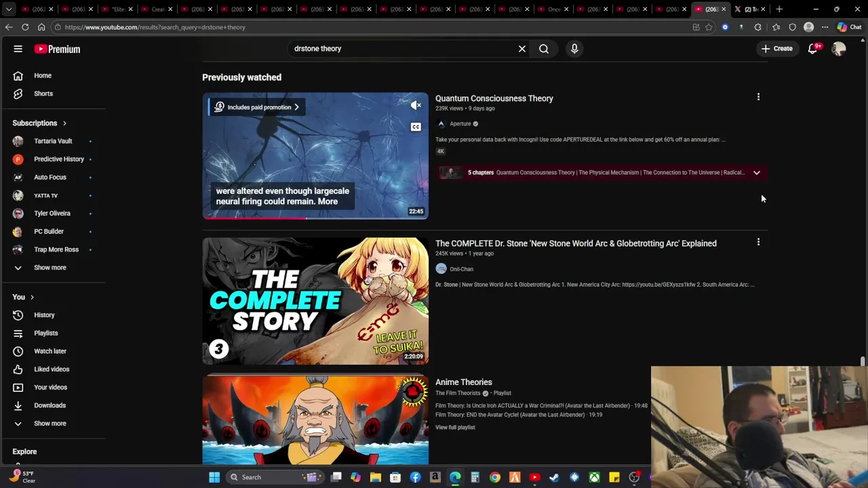Screen dimensions: 868x488
Task: Open Xbox app from taskbar
Action: coord(594,477)
